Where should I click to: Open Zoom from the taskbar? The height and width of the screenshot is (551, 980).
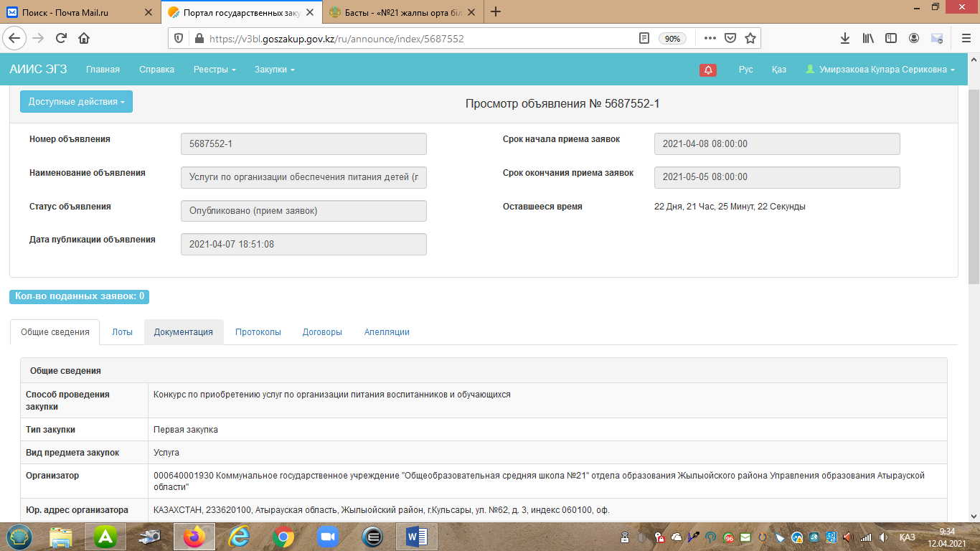tap(328, 537)
